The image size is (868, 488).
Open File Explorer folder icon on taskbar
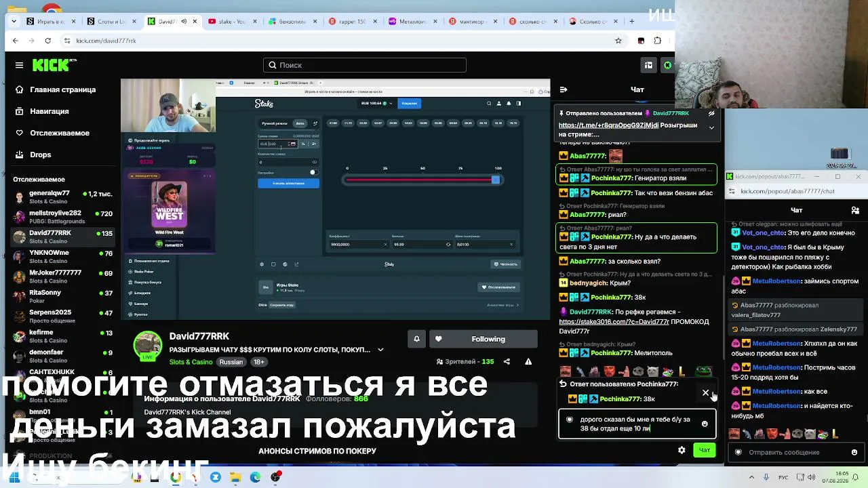(235, 477)
